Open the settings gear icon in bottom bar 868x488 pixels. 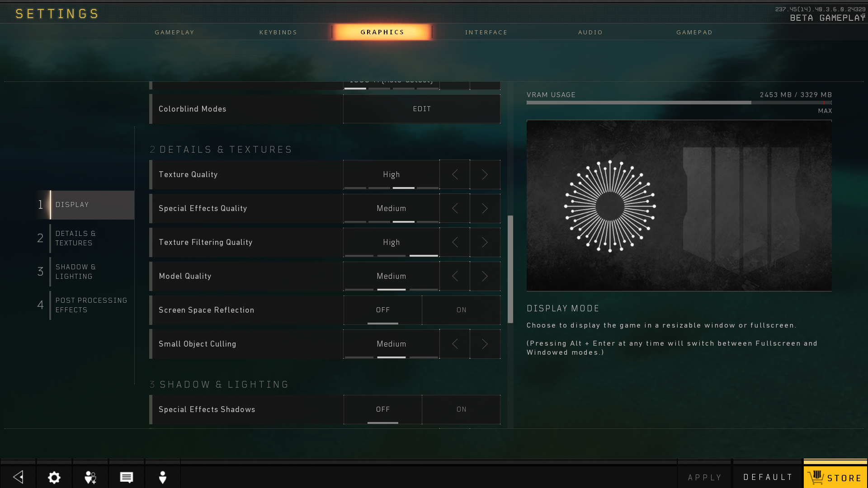point(54,477)
